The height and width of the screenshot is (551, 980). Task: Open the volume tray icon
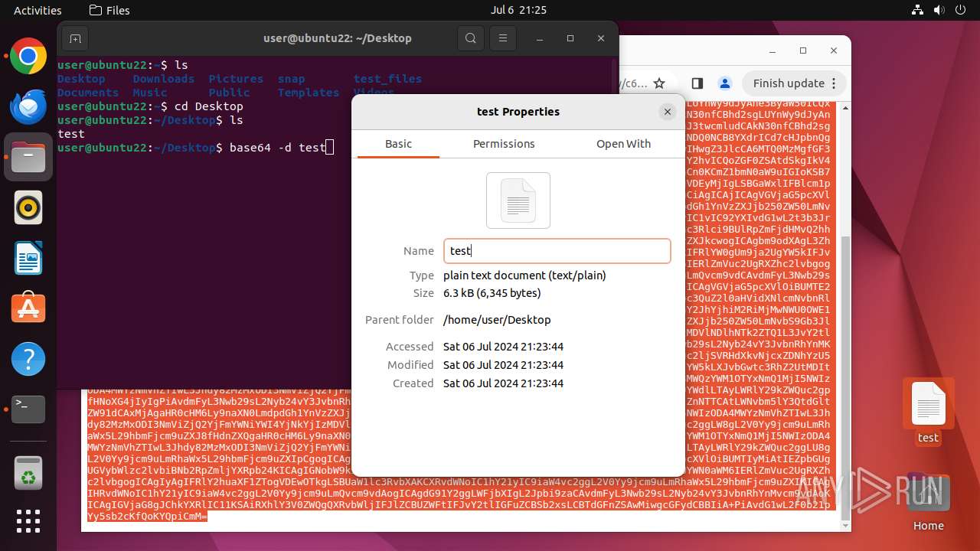click(939, 11)
